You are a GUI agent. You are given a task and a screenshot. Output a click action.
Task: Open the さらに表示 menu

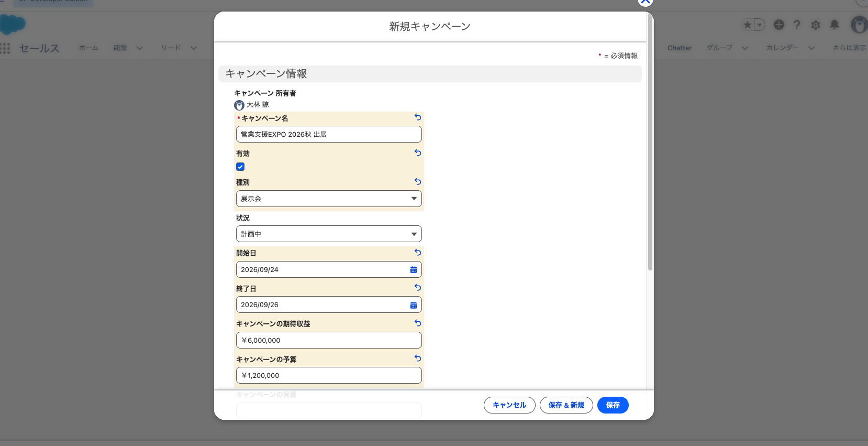click(x=850, y=48)
